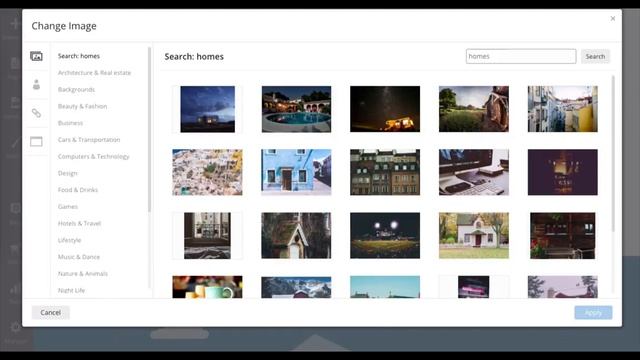Choose the lit house under stormy sky
The height and width of the screenshot is (360, 640).
[x=207, y=109]
